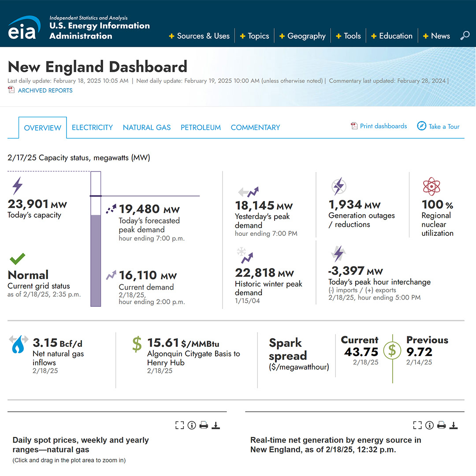Viewport: 476px width, 476px height.
Task: Click the capacity status vertical bar gauge
Action: [x=96, y=239]
